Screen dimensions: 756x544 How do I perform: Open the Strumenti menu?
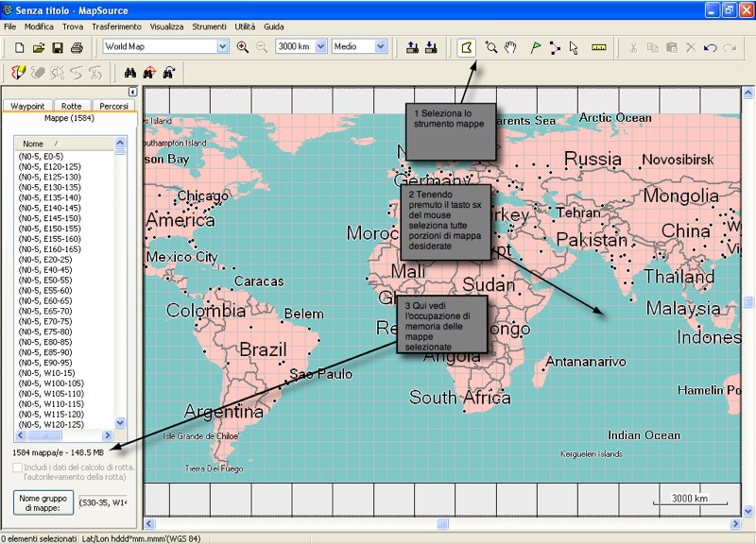[x=209, y=26]
